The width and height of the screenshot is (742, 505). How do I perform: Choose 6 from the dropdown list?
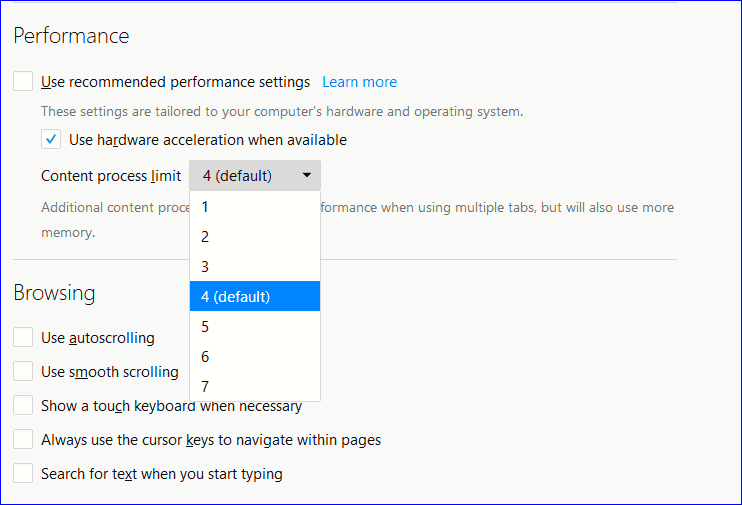[x=205, y=356]
